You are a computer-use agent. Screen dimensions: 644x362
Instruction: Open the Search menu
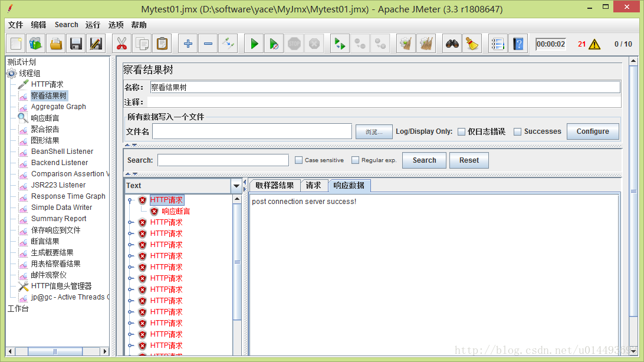click(67, 25)
